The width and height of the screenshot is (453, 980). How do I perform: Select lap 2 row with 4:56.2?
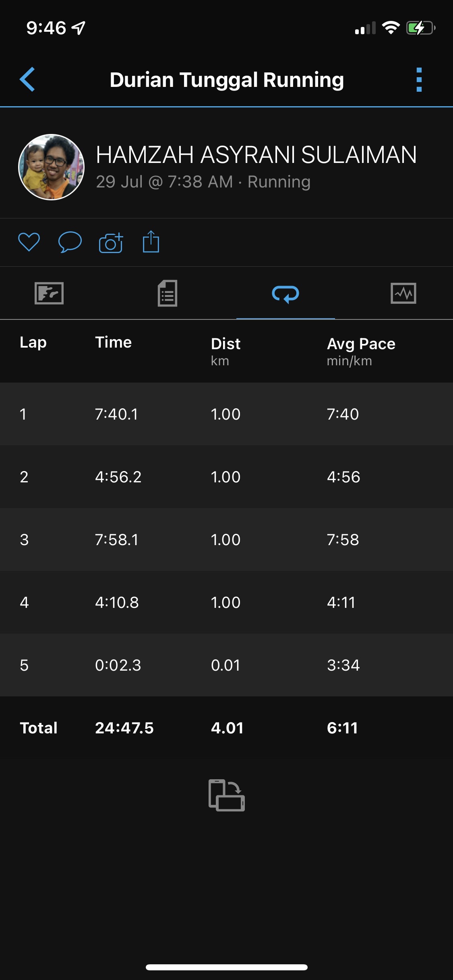click(226, 477)
